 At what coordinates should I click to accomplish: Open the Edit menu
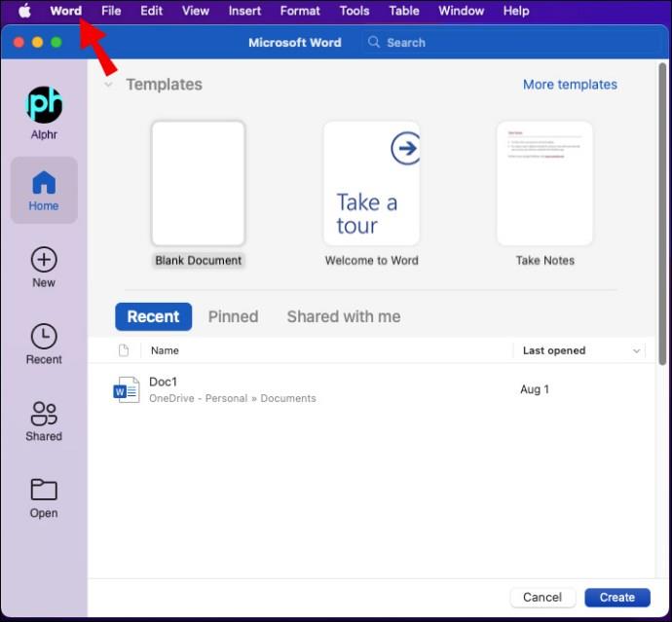pos(151,11)
